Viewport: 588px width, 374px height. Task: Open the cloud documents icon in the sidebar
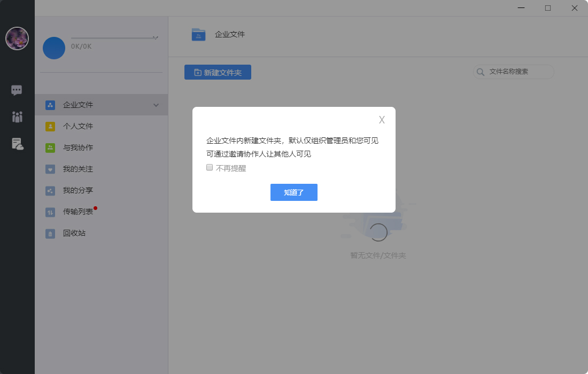tap(17, 144)
